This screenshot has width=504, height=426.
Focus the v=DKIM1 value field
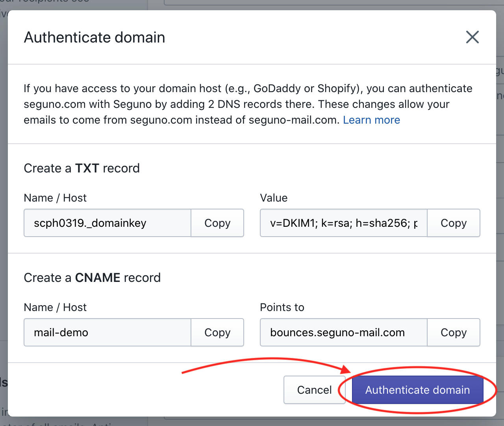344,223
